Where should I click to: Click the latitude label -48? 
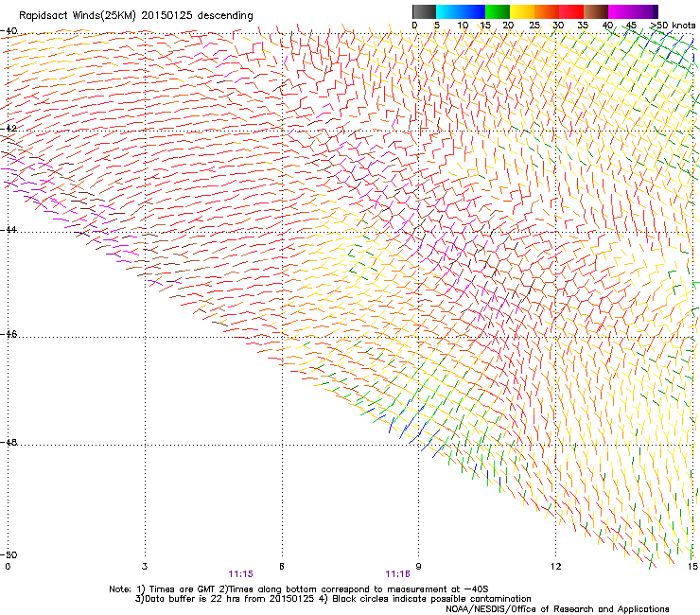pos(9,442)
